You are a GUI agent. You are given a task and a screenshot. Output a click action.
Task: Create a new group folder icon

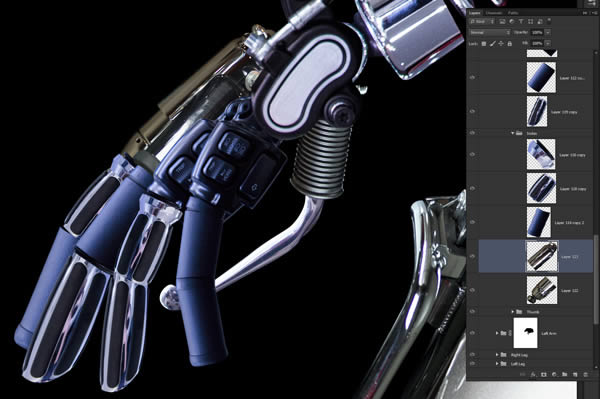(564, 375)
